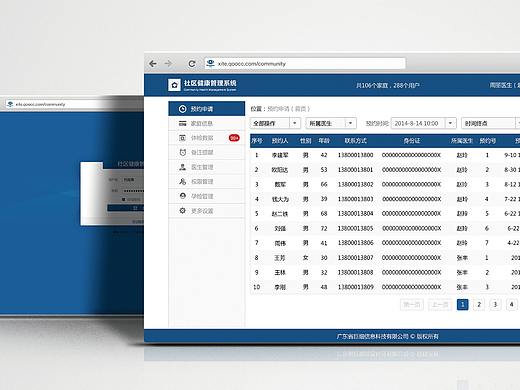The width and height of the screenshot is (520, 390).
Task: Open the 权限管理 menu item
Action: 207,181
